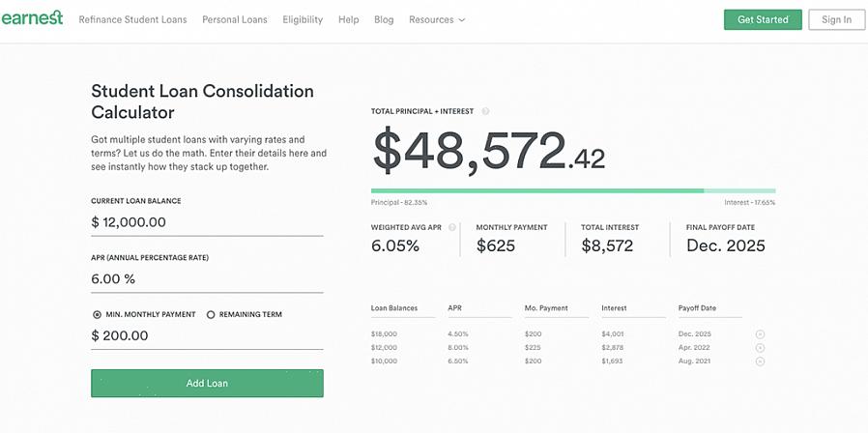The image size is (868, 433).
Task: Open the Help nav link
Action: 348,19
